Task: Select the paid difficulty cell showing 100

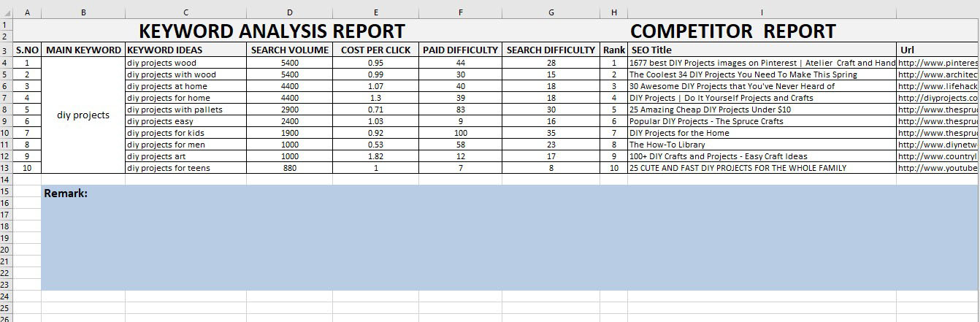Action: click(460, 133)
